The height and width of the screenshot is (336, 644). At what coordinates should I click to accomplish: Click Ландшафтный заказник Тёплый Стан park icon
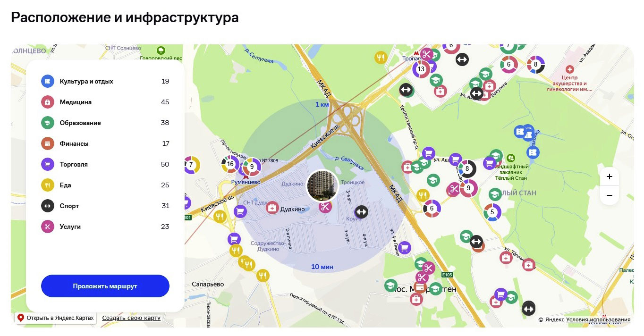coord(510,157)
